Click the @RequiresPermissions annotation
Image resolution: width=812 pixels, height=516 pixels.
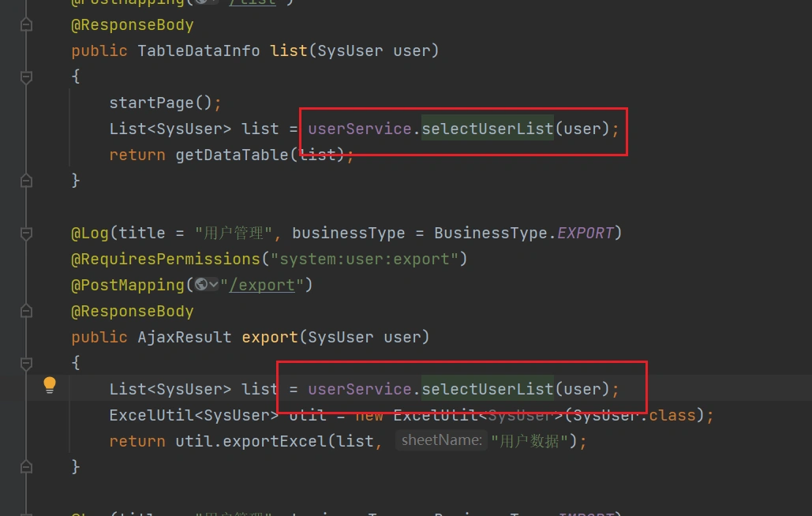166,259
